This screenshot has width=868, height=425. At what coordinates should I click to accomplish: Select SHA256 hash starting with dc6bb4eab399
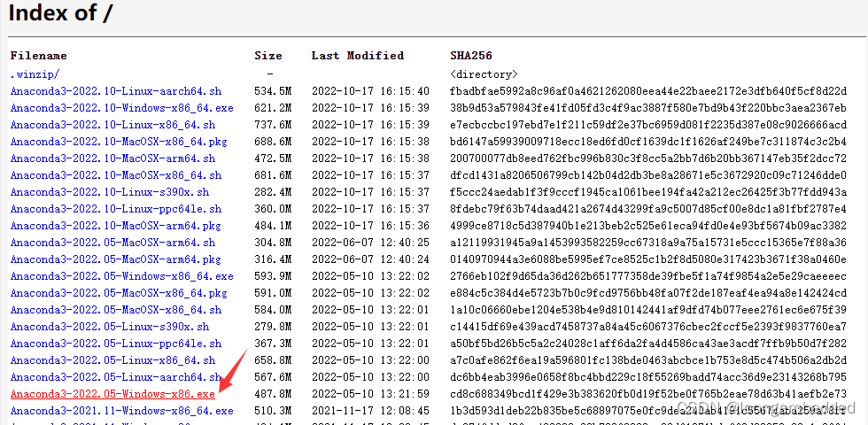click(x=648, y=377)
